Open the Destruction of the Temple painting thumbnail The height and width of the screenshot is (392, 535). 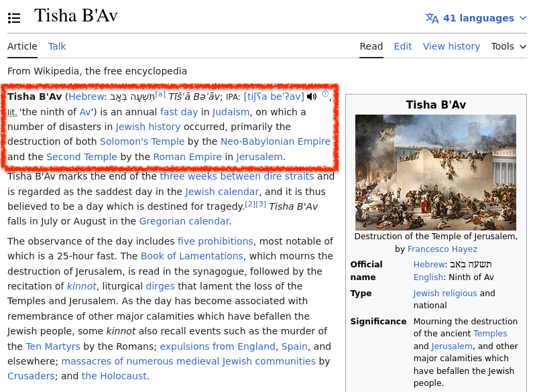click(436, 172)
